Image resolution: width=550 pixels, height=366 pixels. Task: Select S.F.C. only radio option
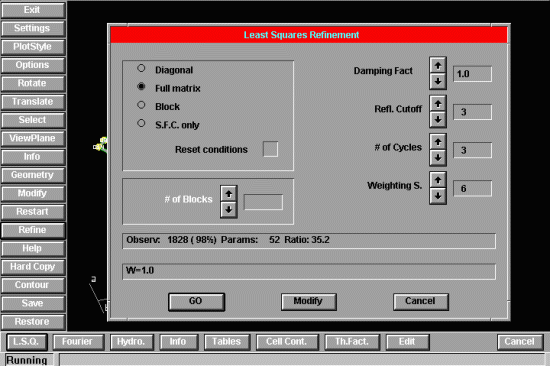(141, 123)
